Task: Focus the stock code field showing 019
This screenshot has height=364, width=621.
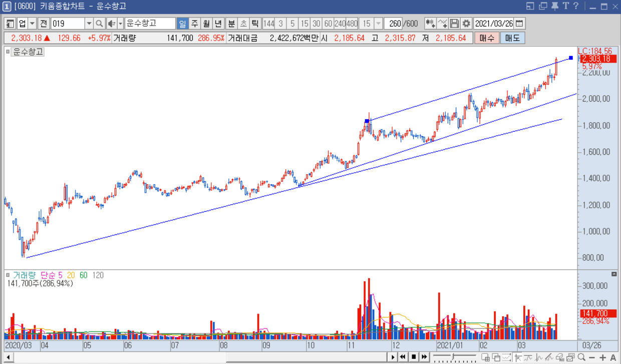Action: tap(68, 24)
